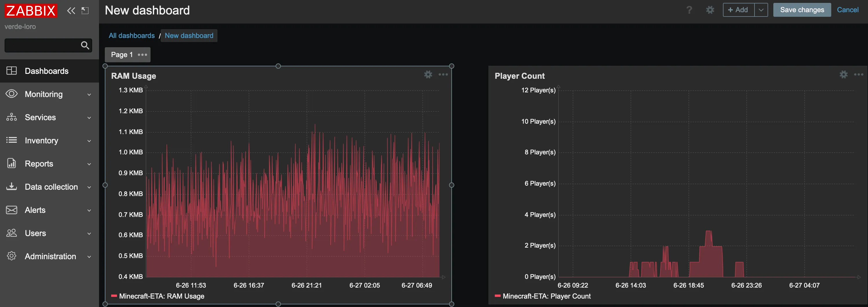Expand the Reports menu chevron
This screenshot has width=868, height=307.
click(x=89, y=164)
